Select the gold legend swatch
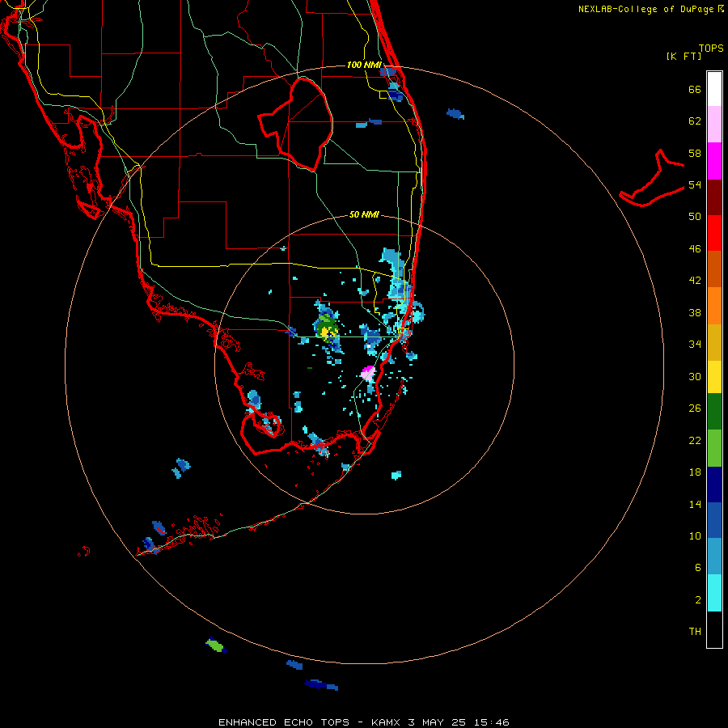This screenshot has height=728, width=728. pyautogui.click(x=714, y=343)
